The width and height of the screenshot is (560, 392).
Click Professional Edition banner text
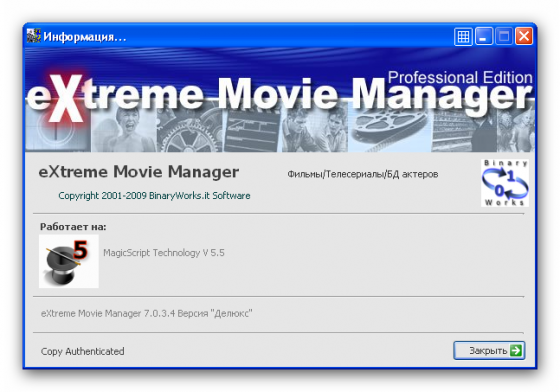click(x=460, y=77)
